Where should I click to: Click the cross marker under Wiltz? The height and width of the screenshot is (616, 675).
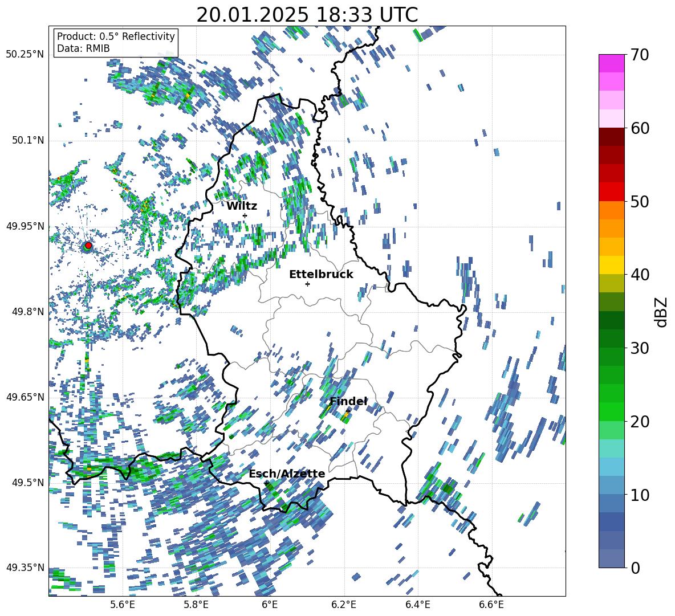(x=245, y=215)
